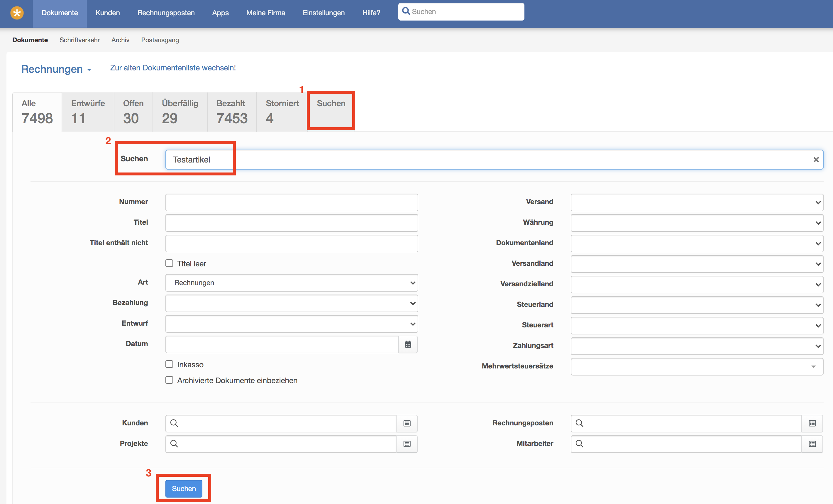Click into the Nummer input field
Screen dimensions: 833x504
tap(292, 202)
